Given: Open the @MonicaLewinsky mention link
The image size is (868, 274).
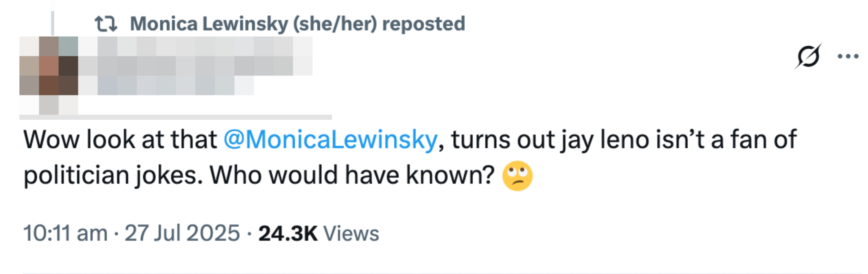Looking at the screenshot, I should (330, 139).
